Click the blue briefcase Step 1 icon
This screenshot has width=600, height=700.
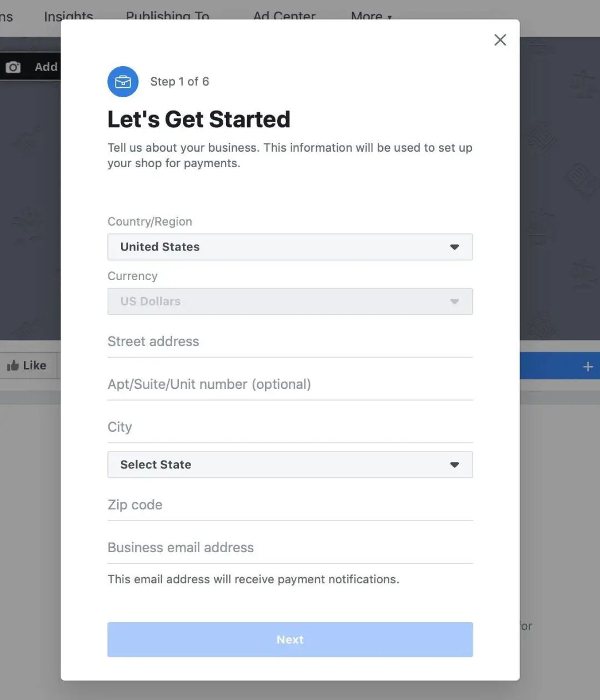pyautogui.click(x=123, y=82)
